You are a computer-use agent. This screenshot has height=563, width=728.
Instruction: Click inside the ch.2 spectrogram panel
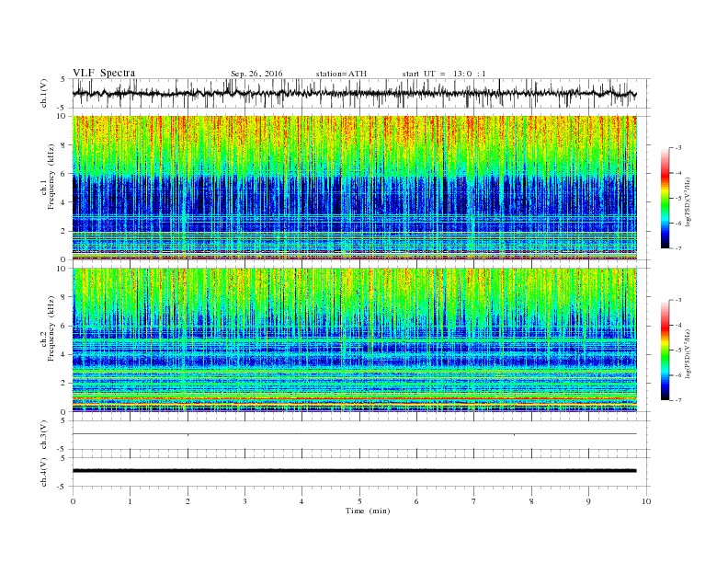click(x=355, y=340)
